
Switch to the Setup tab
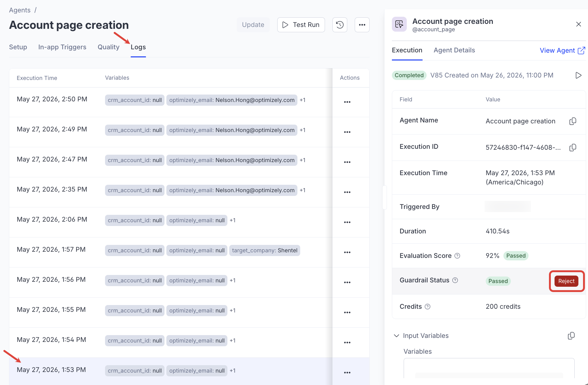(x=18, y=47)
